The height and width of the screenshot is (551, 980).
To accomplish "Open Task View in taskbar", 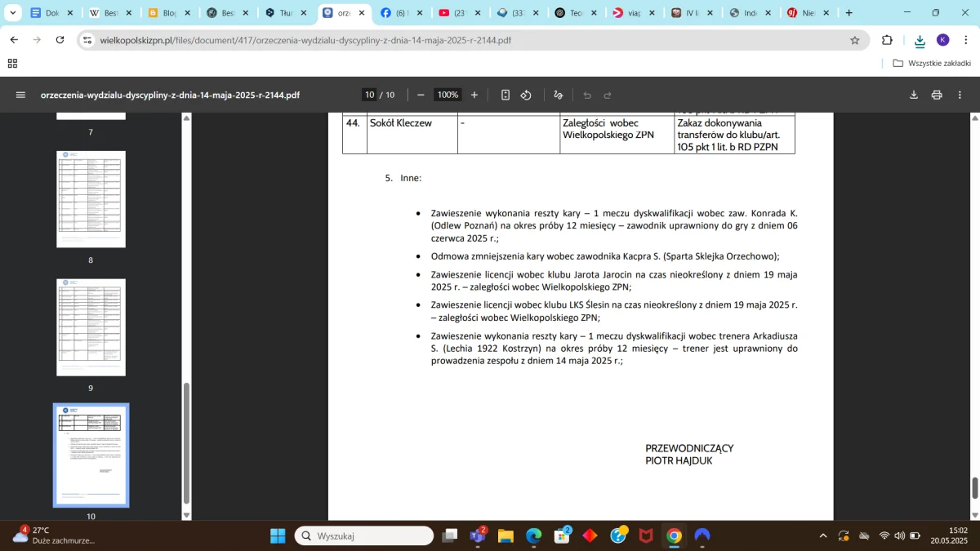I will [x=449, y=535].
